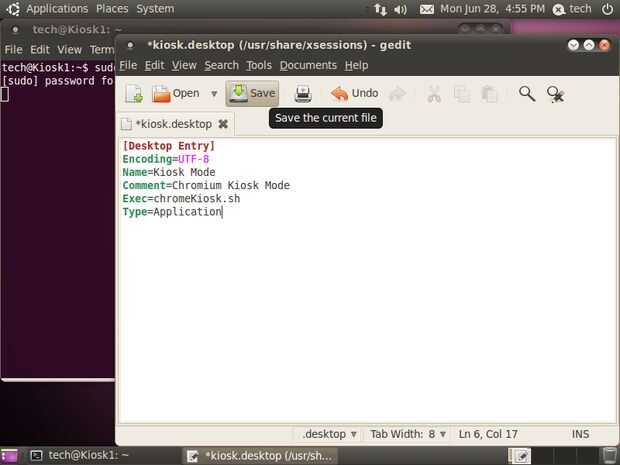Click the volume icon in top panel
Viewport: 620px width, 465px height.
pyautogui.click(x=400, y=9)
